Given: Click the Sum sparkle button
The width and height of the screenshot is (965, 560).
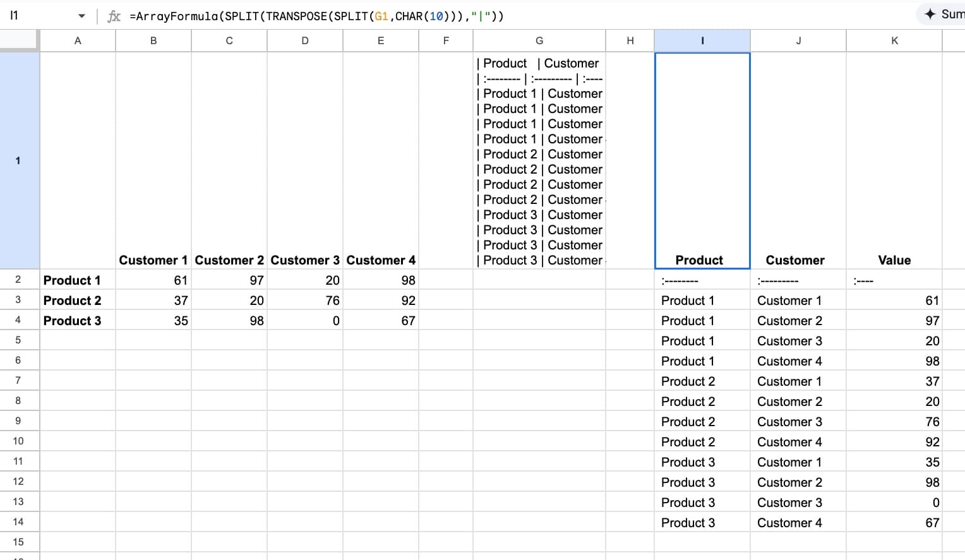Looking at the screenshot, I should [x=944, y=14].
